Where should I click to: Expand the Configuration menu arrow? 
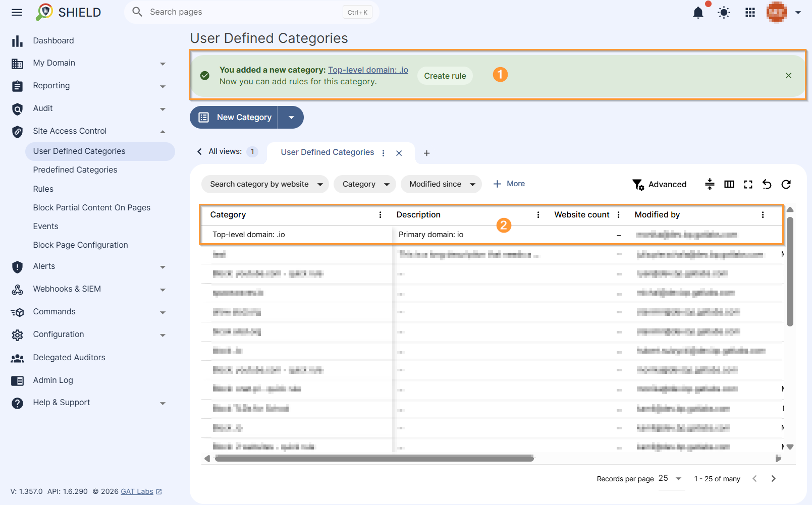(163, 335)
